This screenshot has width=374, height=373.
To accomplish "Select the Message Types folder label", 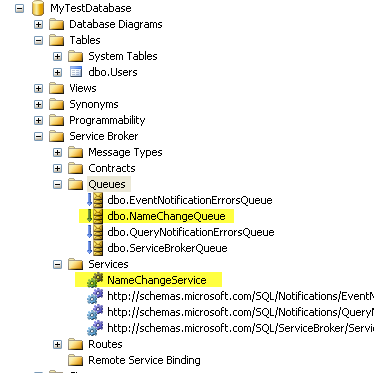I will [125, 152].
